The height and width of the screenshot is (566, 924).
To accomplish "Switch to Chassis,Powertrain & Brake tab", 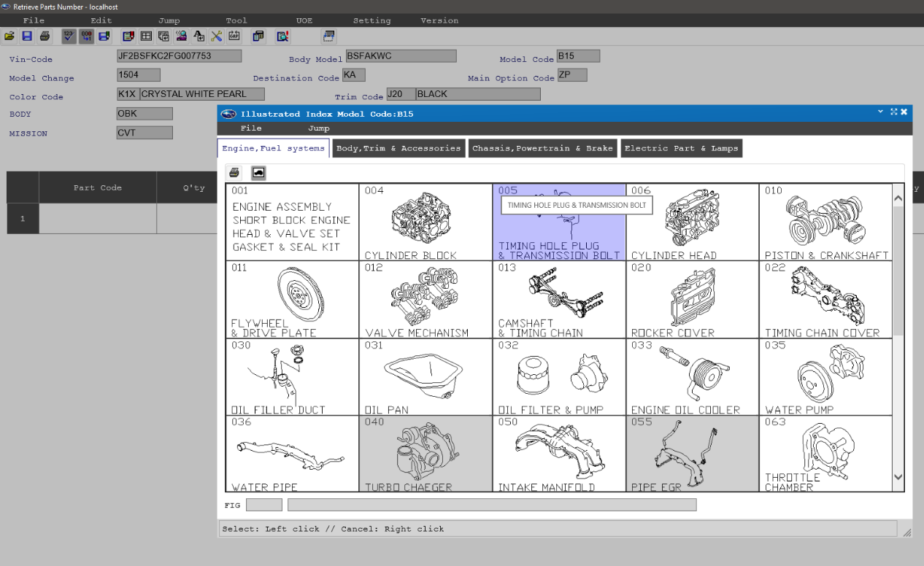I will click(x=542, y=148).
